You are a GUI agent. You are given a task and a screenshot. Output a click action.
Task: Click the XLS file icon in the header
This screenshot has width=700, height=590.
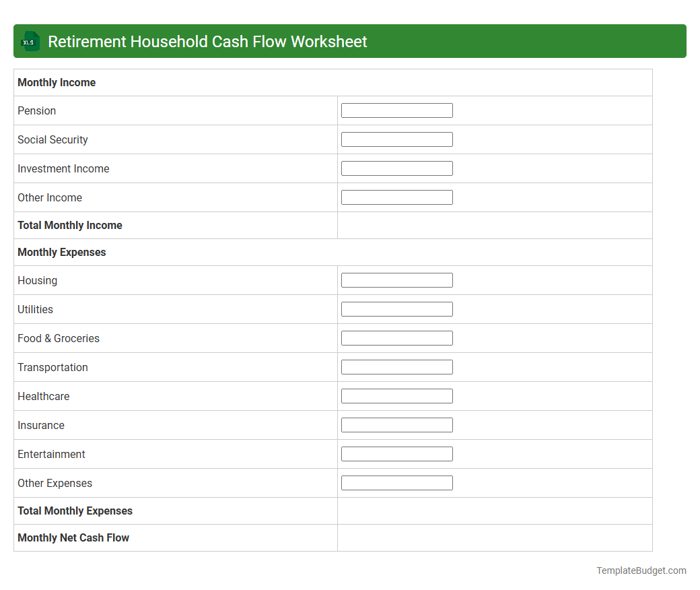30,41
